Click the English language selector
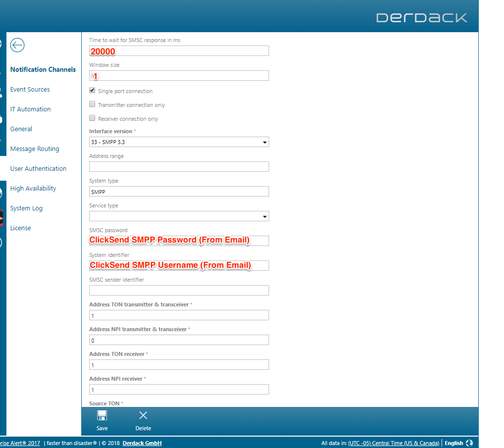The width and height of the screenshot is (504, 448). (x=453, y=443)
